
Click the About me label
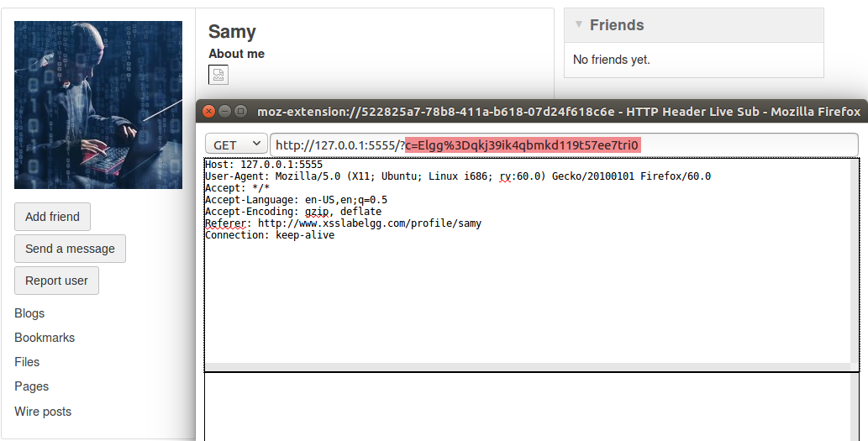(x=236, y=54)
